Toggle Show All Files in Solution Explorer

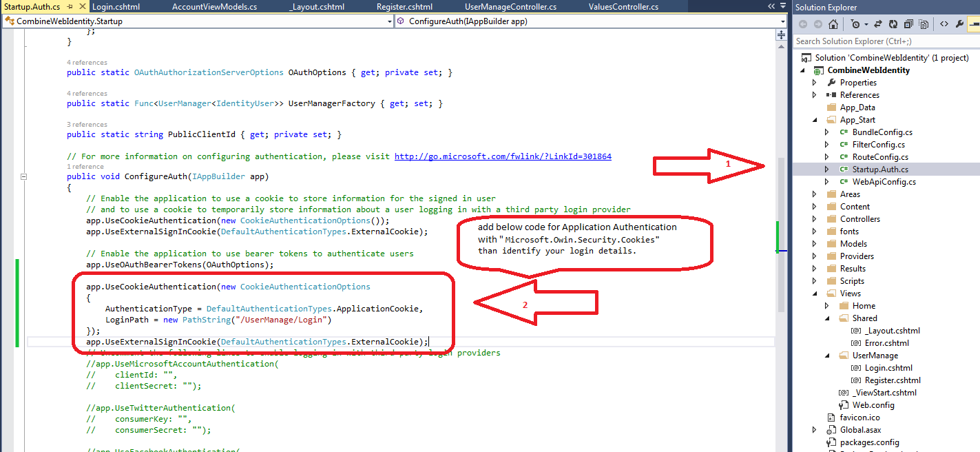[x=924, y=24]
